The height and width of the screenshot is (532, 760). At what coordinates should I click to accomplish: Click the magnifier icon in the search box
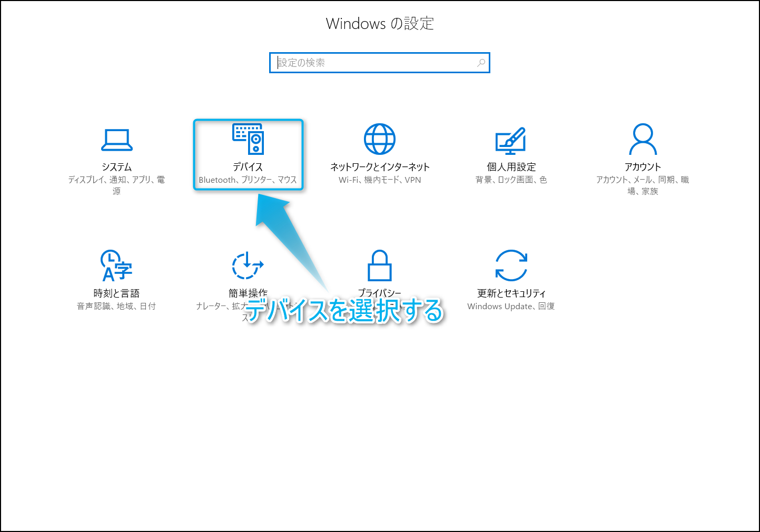[481, 63]
